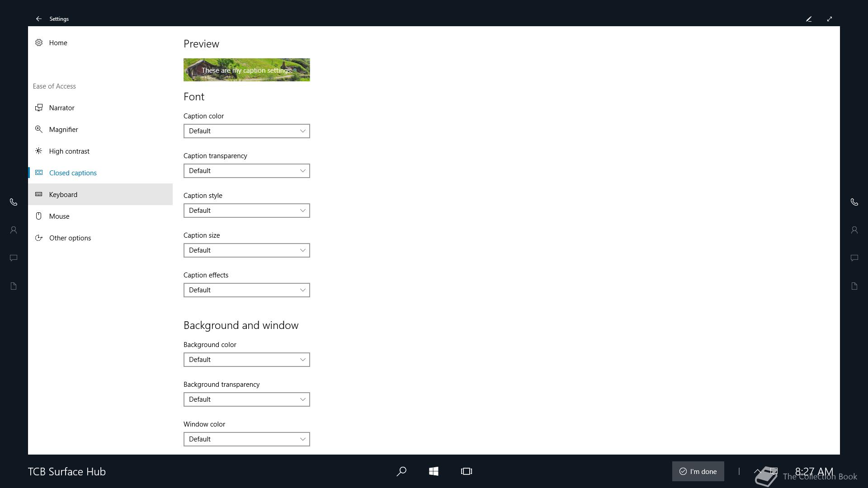The height and width of the screenshot is (488, 868).
Task: Open the left-side people icon
Action: click(x=14, y=230)
